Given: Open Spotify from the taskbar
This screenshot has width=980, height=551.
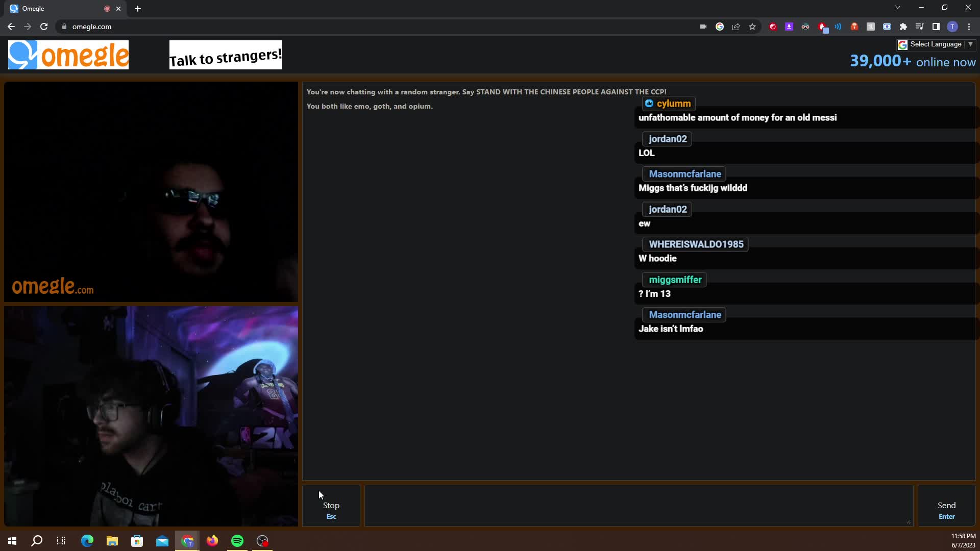Looking at the screenshot, I should 237,541.
